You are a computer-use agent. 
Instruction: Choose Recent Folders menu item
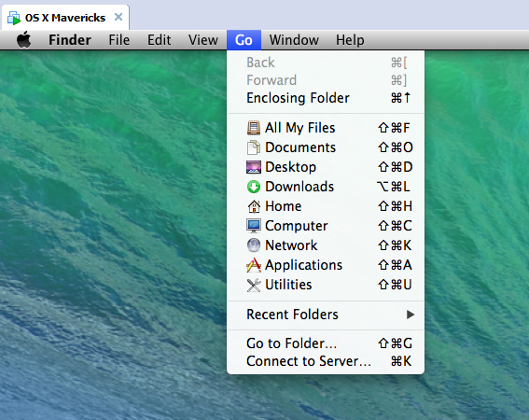point(326,315)
